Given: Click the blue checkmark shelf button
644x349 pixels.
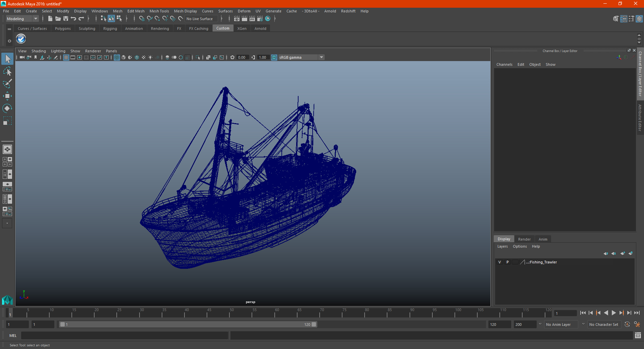Looking at the screenshot, I should [21, 39].
